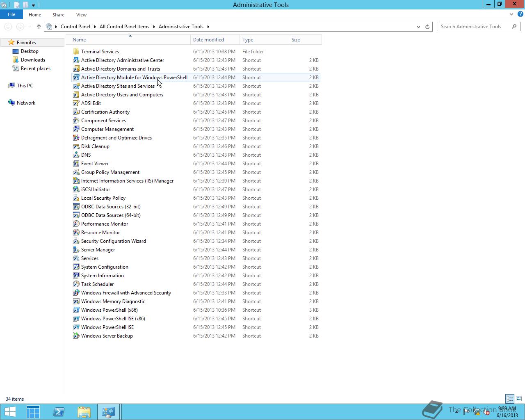Select the Group Policy Management icon
The width and height of the screenshot is (525, 420).
[76, 172]
